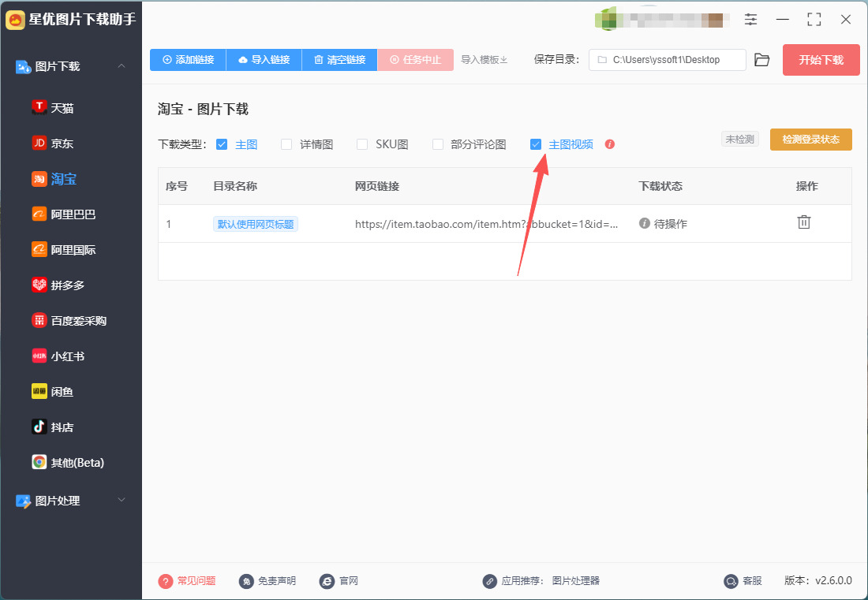Collapse the 图片下载 section chevron
The height and width of the screenshot is (600, 868).
point(122,65)
